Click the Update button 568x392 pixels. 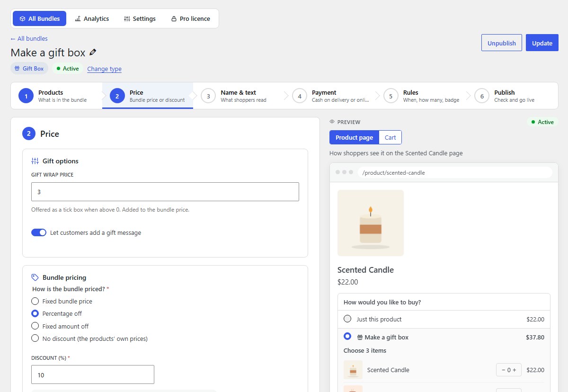tap(542, 43)
